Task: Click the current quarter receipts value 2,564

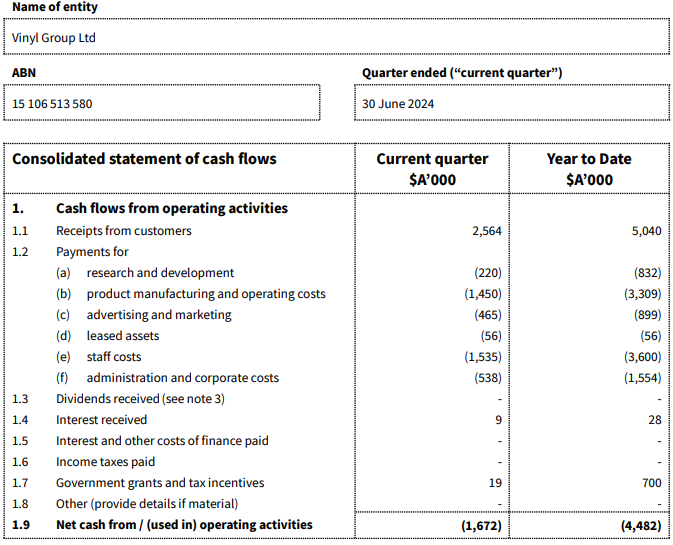Action: click(486, 231)
